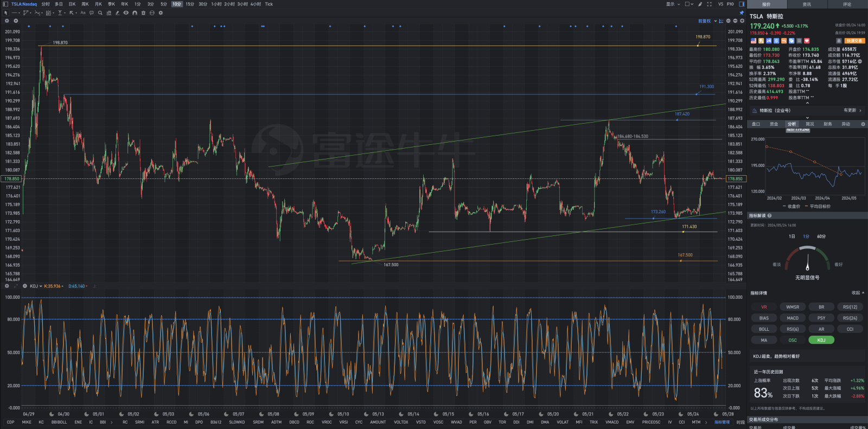Toggle right quote panel layout icon
The image size is (868, 429).
coord(742,4)
